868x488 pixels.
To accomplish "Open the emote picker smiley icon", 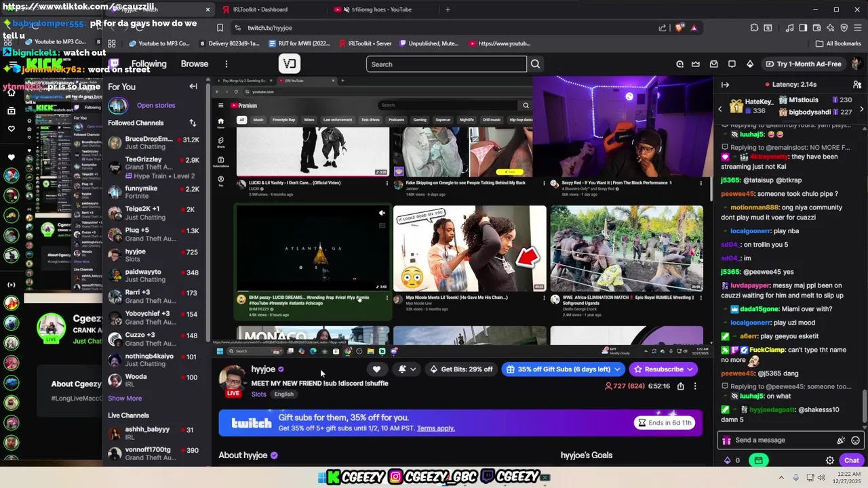I will click(x=855, y=441).
